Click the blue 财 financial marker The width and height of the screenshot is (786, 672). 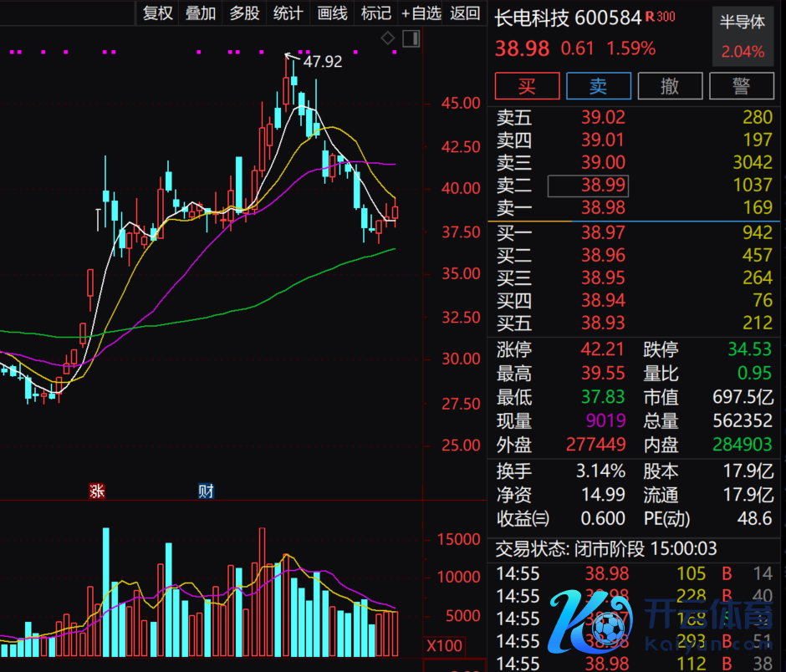tap(206, 491)
